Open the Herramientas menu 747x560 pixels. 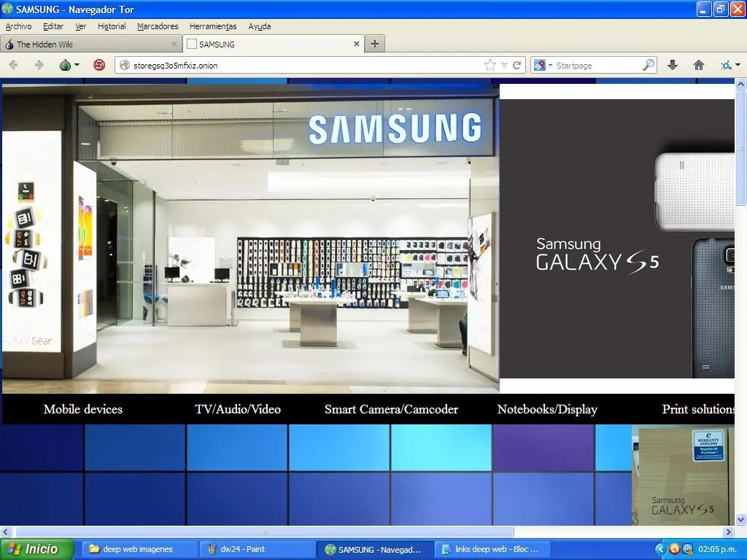(x=213, y=26)
